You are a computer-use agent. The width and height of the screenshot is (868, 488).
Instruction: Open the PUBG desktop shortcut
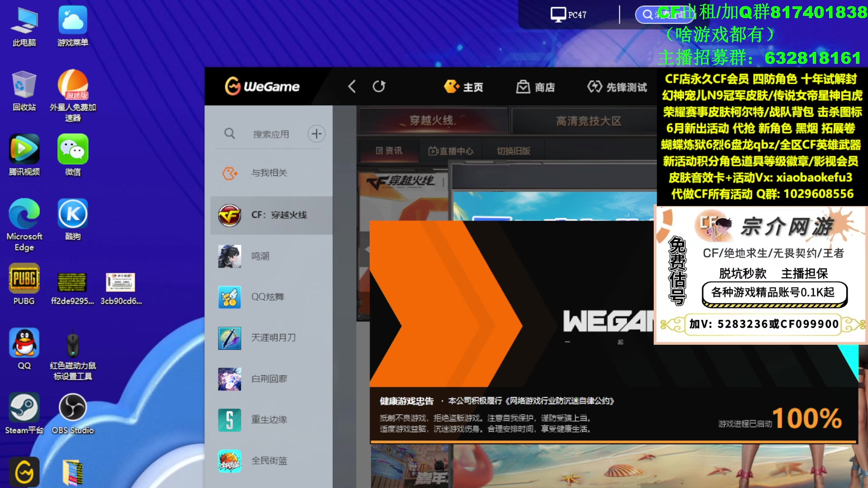[x=24, y=285]
